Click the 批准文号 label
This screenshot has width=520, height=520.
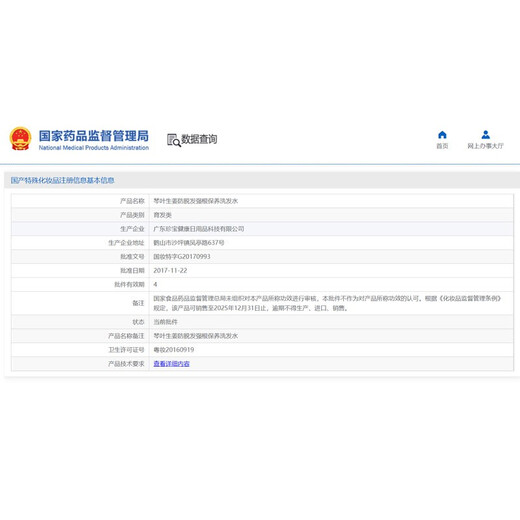(132, 257)
